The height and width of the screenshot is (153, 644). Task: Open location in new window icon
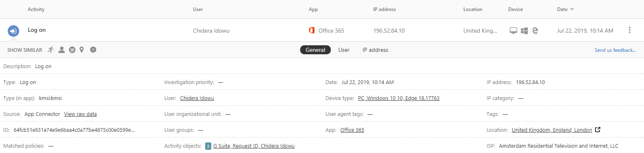(x=598, y=130)
